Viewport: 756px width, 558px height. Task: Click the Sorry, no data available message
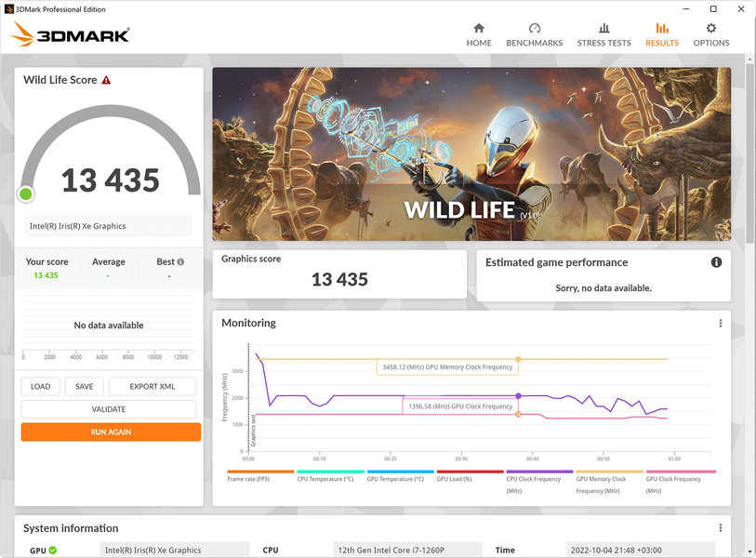pos(603,288)
